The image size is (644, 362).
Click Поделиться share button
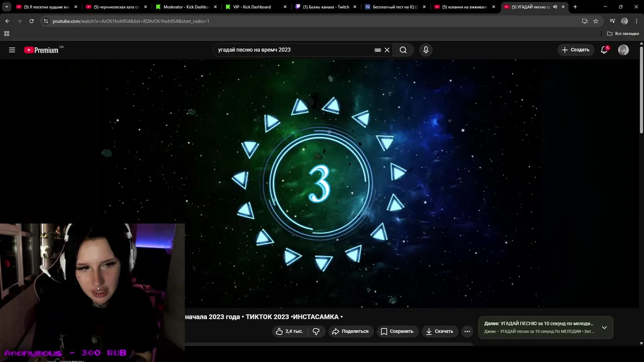tap(350, 331)
